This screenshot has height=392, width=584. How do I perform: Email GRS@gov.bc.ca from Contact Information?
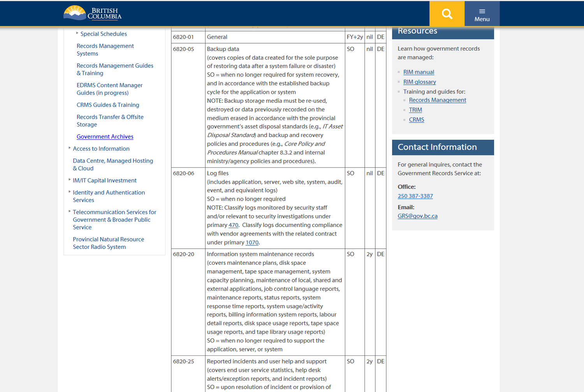(x=417, y=216)
